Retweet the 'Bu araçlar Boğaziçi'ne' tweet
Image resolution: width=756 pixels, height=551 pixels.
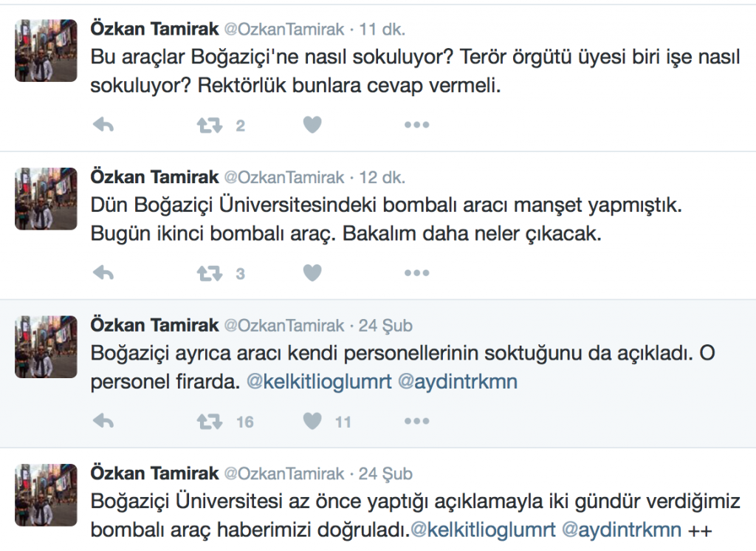click(x=210, y=126)
